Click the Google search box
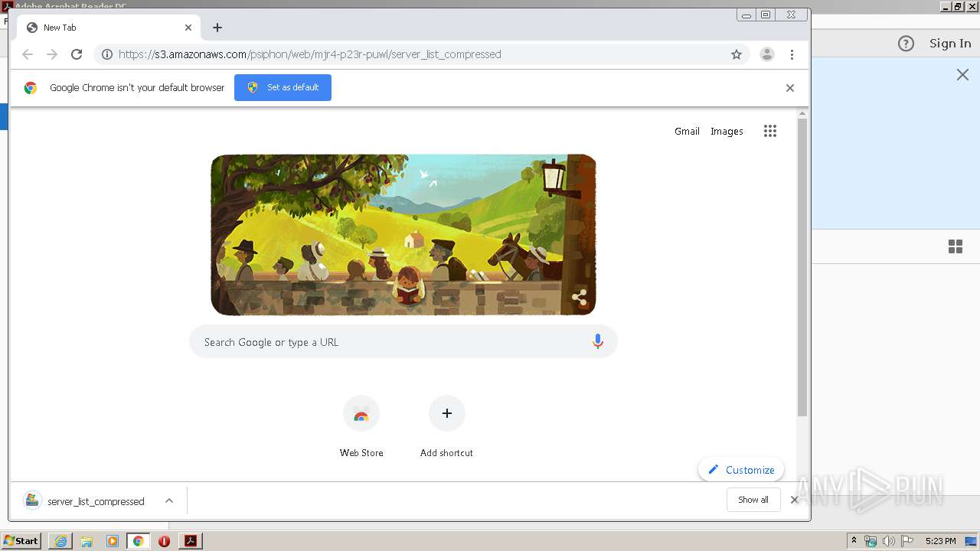 pyautogui.click(x=403, y=342)
